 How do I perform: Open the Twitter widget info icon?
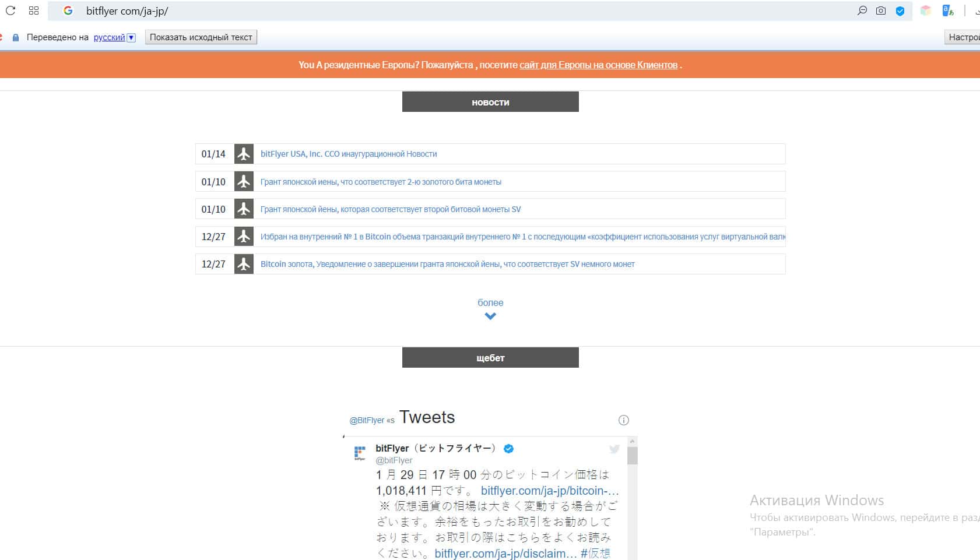tap(624, 420)
